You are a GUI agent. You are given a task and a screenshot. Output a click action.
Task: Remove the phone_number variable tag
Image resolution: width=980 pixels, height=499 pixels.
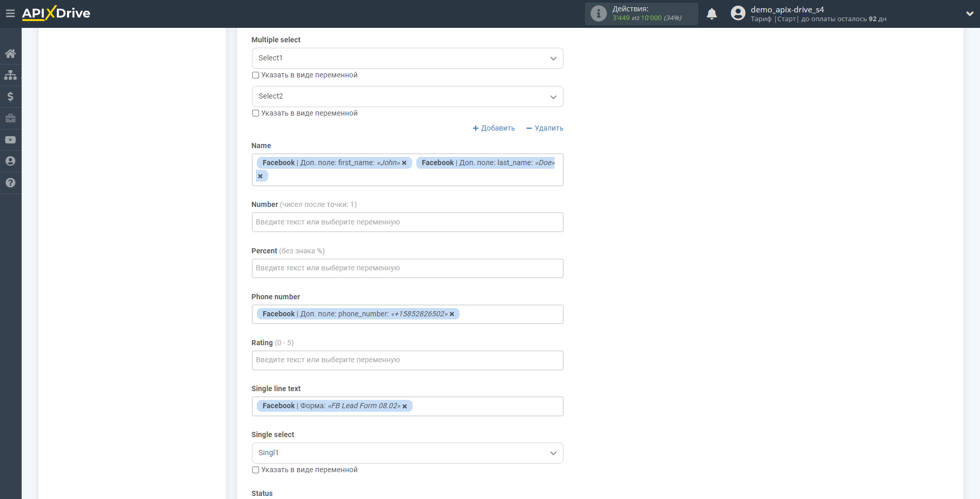(452, 314)
